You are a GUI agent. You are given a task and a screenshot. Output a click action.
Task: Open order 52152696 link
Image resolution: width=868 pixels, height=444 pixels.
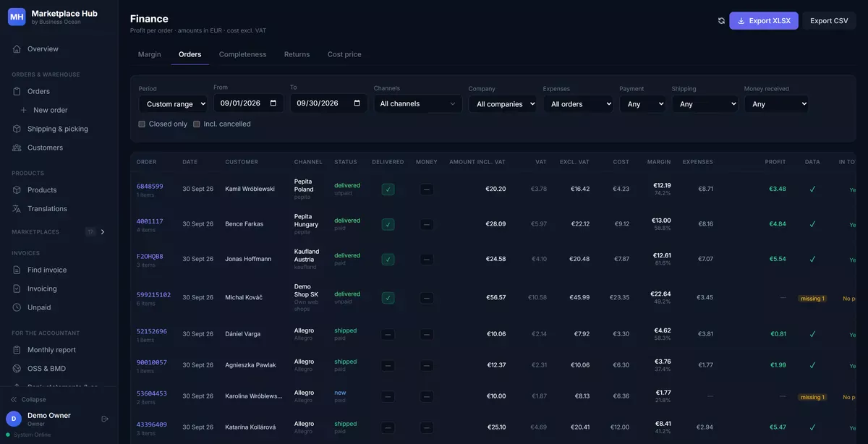[x=152, y=332]
